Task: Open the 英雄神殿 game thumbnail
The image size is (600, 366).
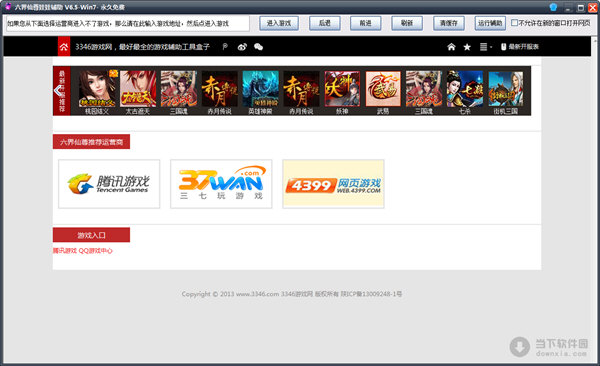Action: (260, 89)
